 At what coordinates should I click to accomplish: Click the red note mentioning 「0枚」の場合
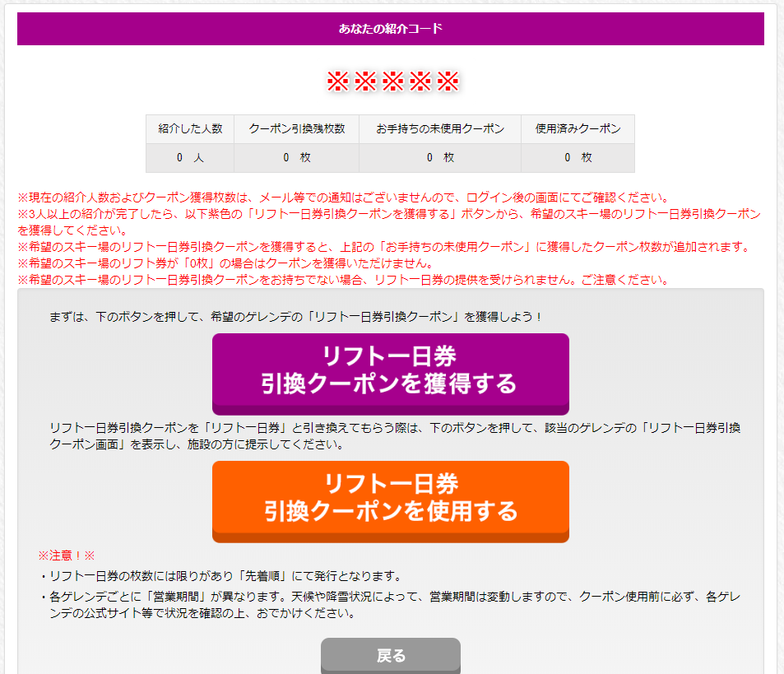pyautogui.click(x=225, y=263)
